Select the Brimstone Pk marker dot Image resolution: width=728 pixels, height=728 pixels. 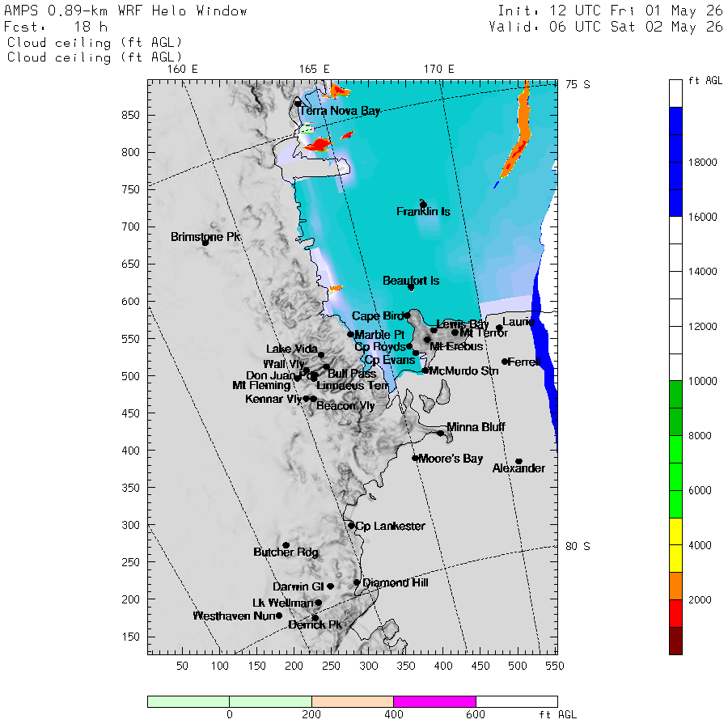[x=205, y=243]
